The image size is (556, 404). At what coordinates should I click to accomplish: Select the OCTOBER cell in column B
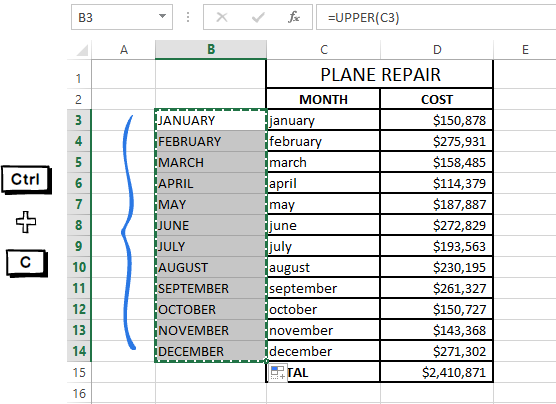coord(211,309)
